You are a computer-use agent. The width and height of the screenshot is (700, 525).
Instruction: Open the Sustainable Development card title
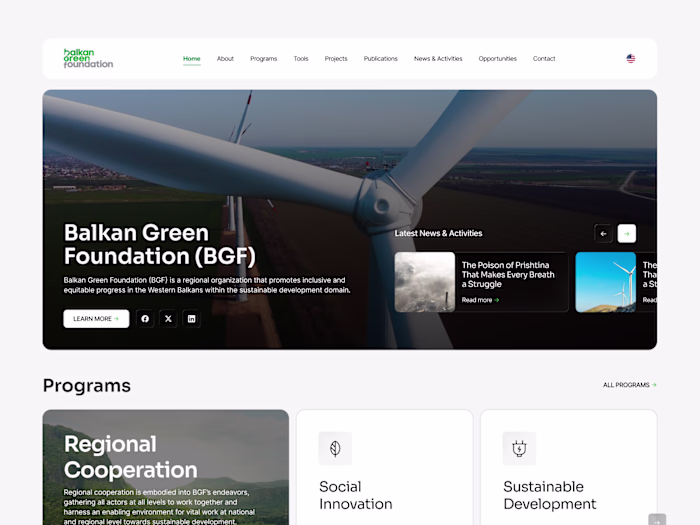click(x=550, y=495)
